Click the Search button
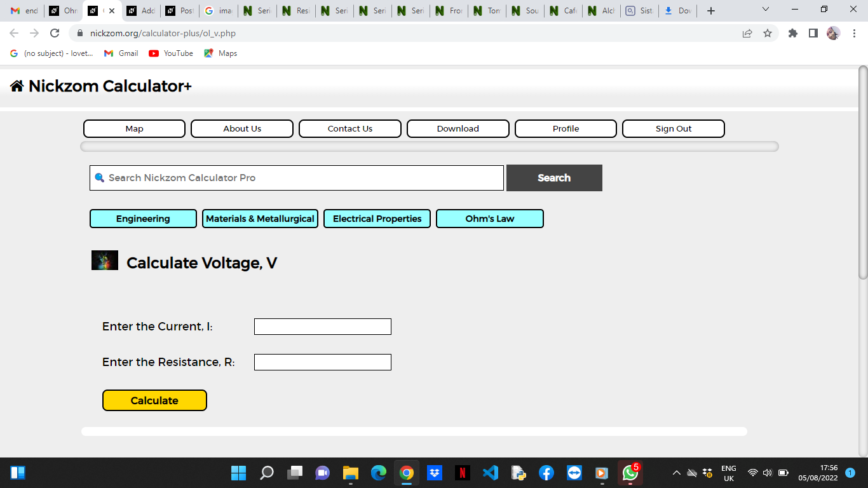 (x=554, y=178)
